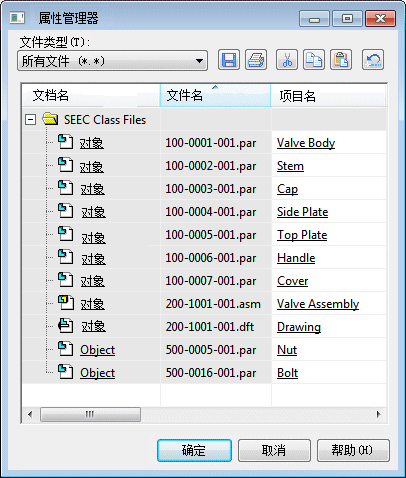Image resolution: width=406 pixels, height=478 pixels.
Task: Select the assembly icon for 200-1001-001.asm
Action: [x=66, y=303]
